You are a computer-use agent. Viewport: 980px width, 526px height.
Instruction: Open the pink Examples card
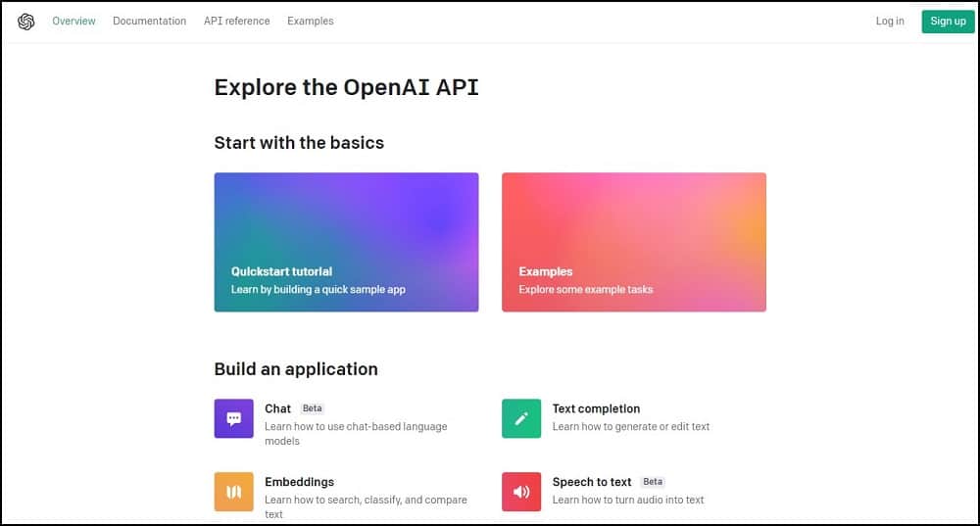click(634, 242)
